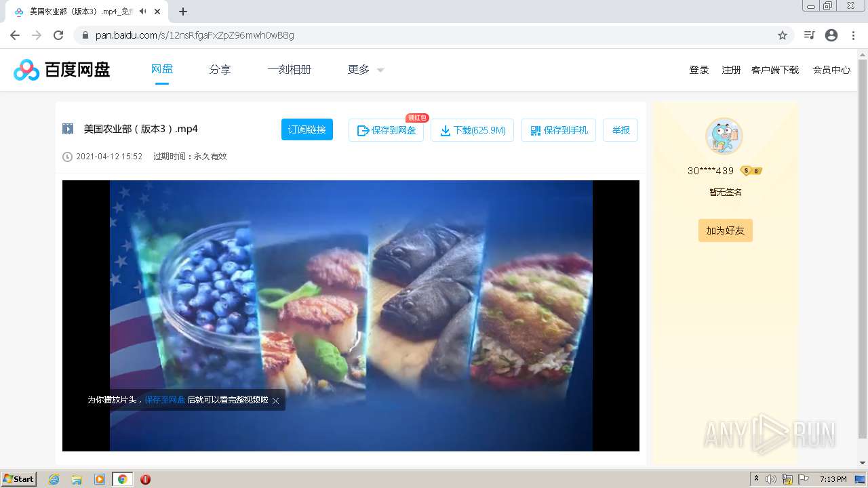Open the Start menu
The image size is (868, 488).
coord(19,479)
